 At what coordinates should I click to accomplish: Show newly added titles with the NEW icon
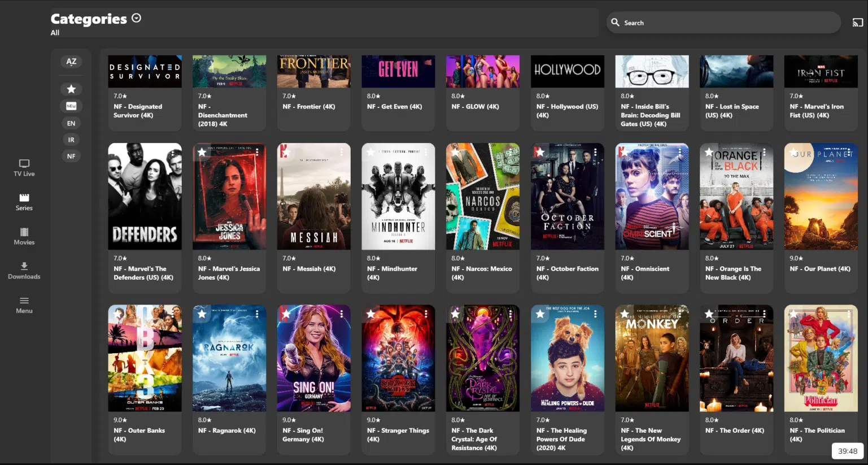click(x=71, y=106)
